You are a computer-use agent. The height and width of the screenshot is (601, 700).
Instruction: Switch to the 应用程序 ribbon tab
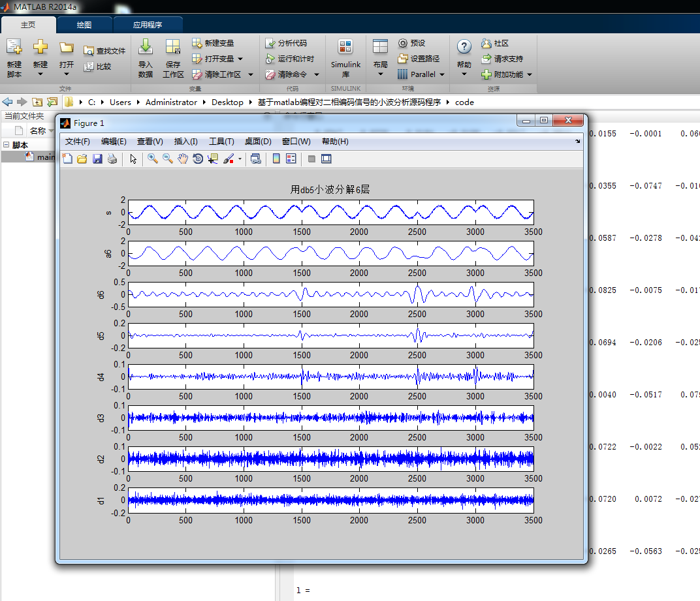(148, 25)
